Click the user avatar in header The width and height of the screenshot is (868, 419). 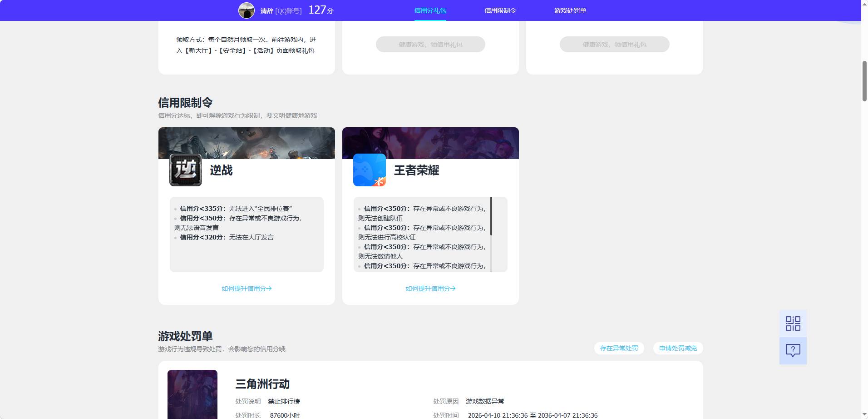click(247, 10)
